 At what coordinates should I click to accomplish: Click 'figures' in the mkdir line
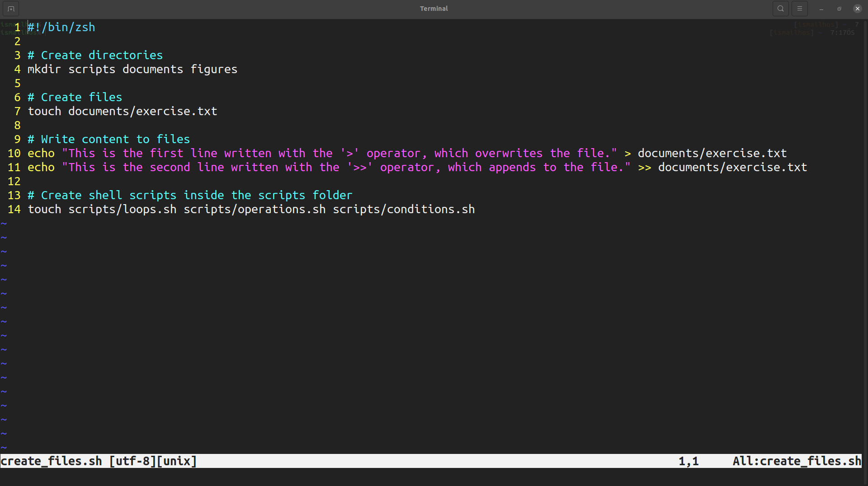pos(214,69)
